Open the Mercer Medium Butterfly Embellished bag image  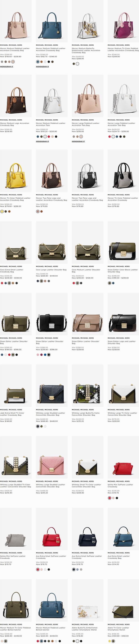pyautogui.click(x=88, y=21)
